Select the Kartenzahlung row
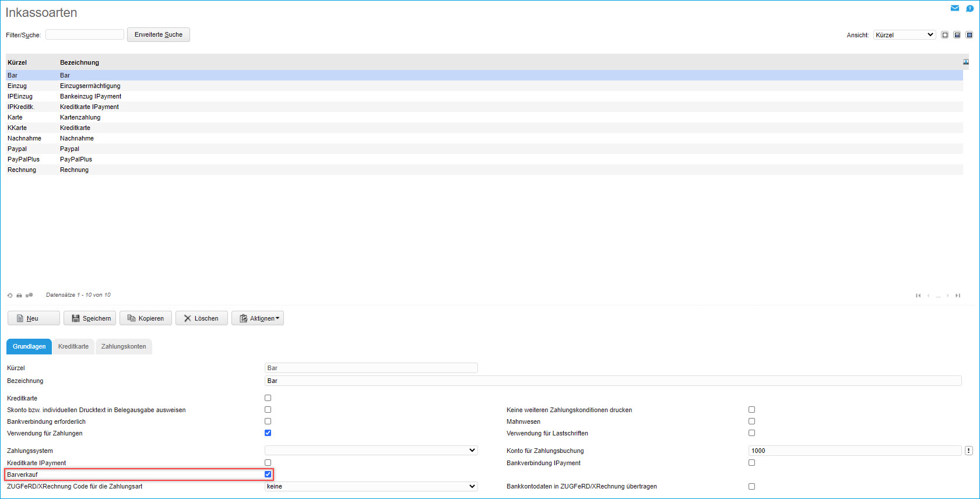This screenshot has height=499, width=980. (x=484, y=117)
